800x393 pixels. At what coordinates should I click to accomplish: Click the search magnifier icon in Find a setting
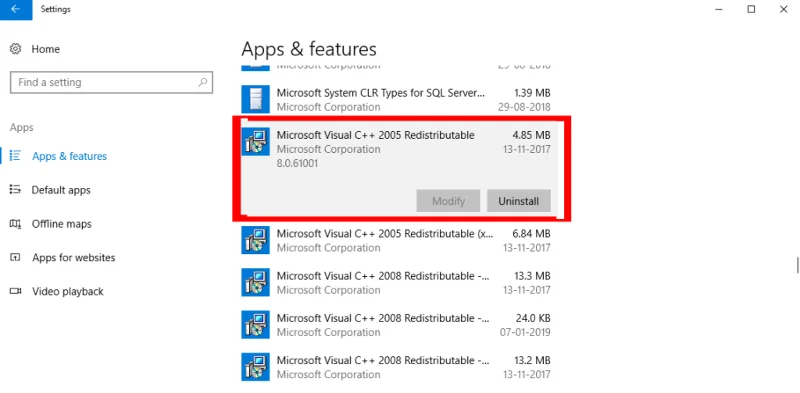[203, 82]
